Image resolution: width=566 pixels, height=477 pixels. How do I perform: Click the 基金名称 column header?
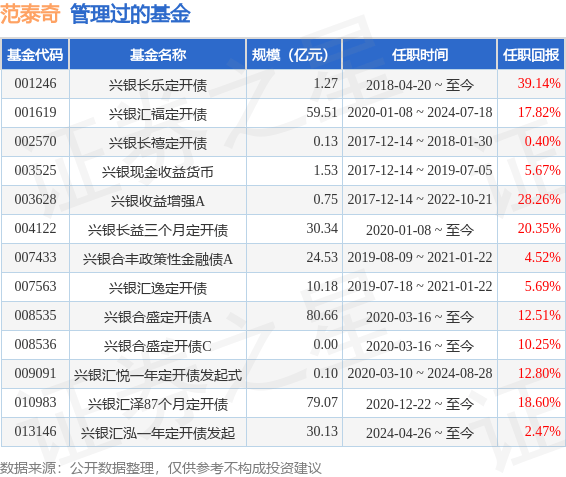point(158,55)
